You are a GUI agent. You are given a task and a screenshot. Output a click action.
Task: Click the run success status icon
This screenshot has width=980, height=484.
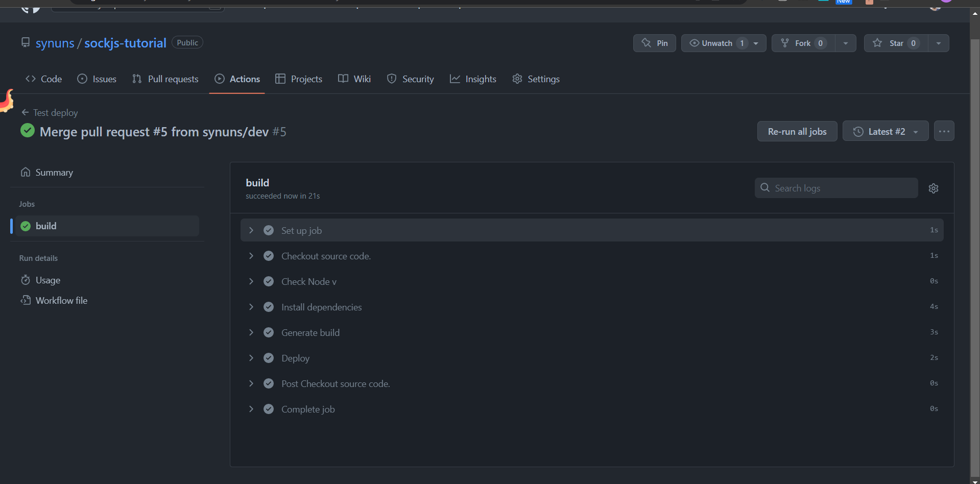coord(28,131)
